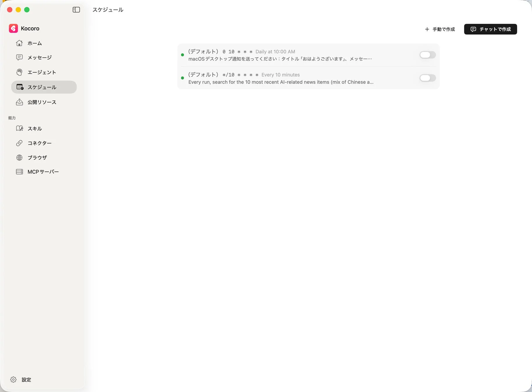Click the upload tray icon beside 公開リソース
Image resolution: width=532 pixels, height=392 pixels.
[19, 102]
